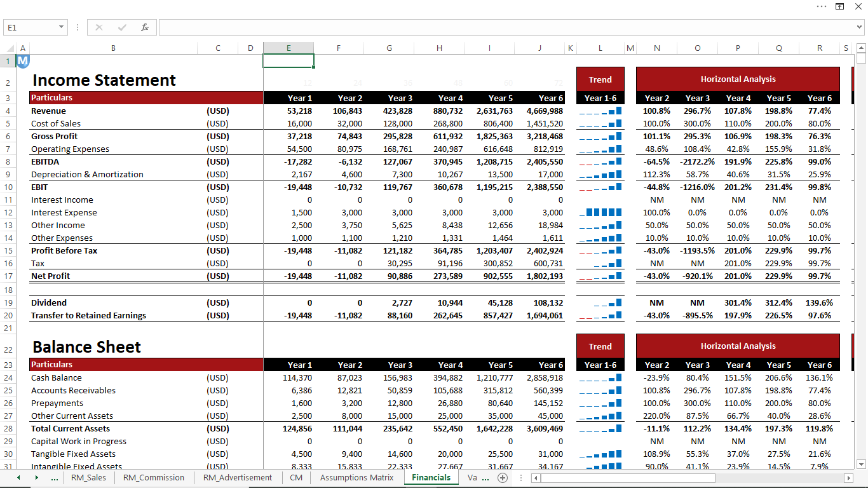Click the Insert Function fx icon

[x=145, y=27]
